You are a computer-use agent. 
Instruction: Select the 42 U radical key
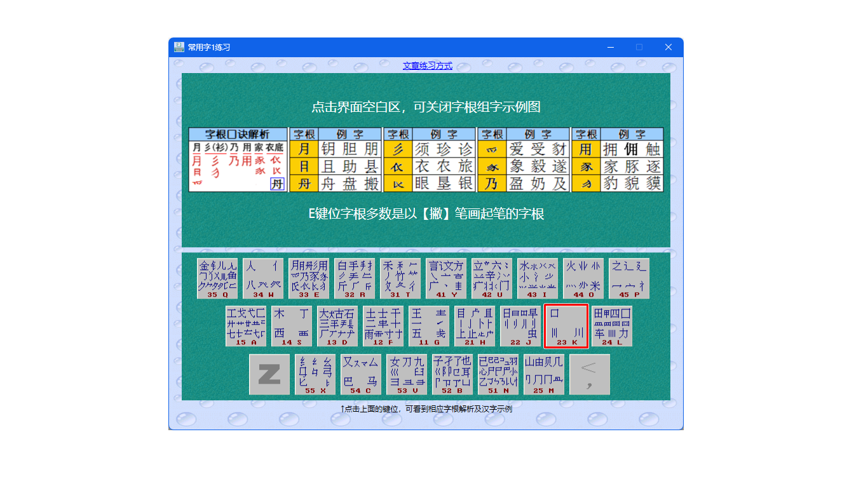492,278
